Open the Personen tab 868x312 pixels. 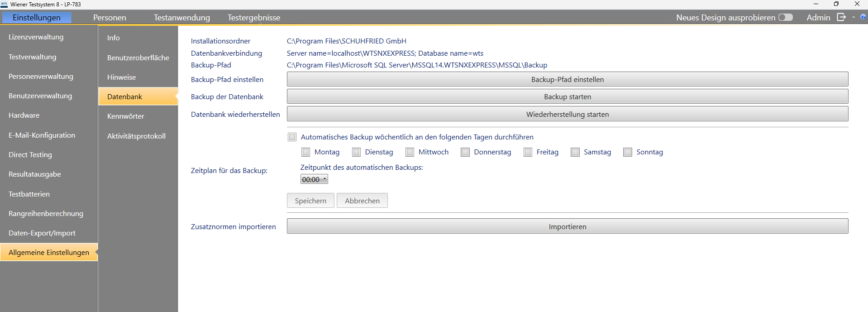110,18
